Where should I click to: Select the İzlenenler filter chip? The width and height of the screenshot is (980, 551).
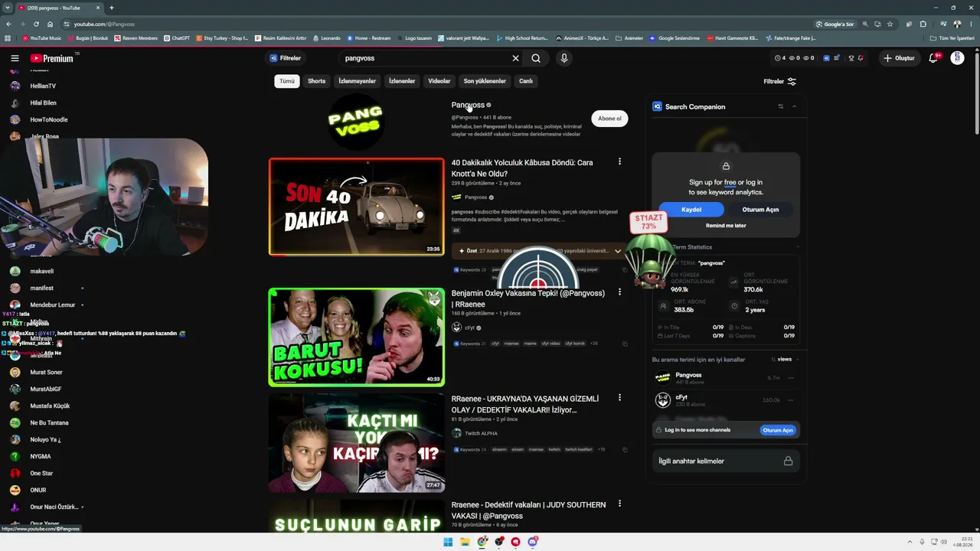tap(402, 81)
